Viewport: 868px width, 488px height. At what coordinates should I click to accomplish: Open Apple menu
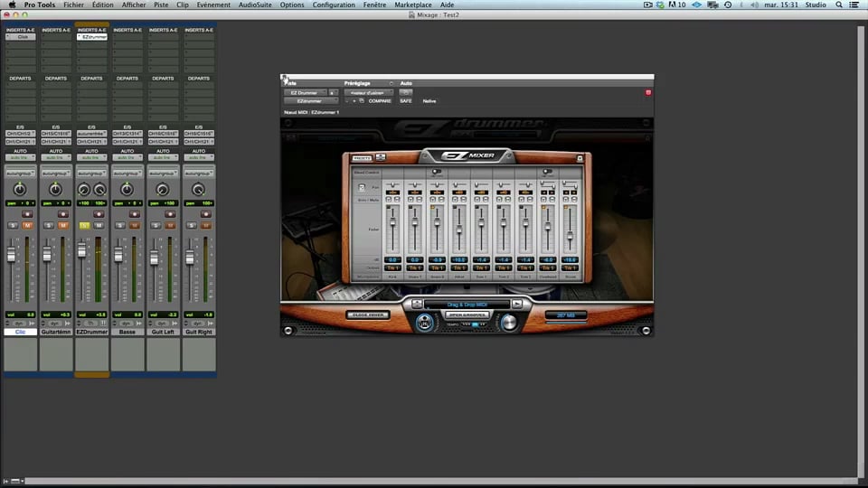tap(12, 5)
